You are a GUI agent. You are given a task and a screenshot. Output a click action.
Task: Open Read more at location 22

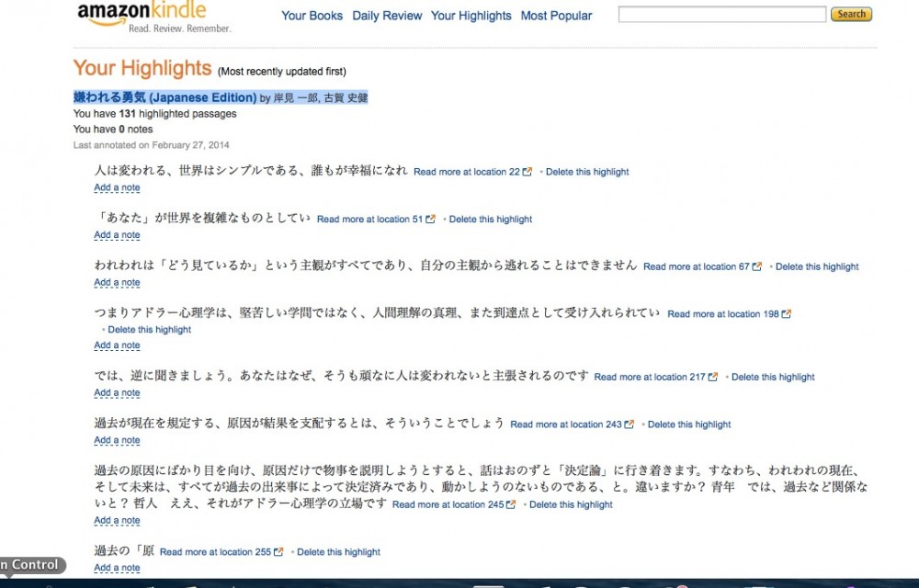[x=467, y=172]
